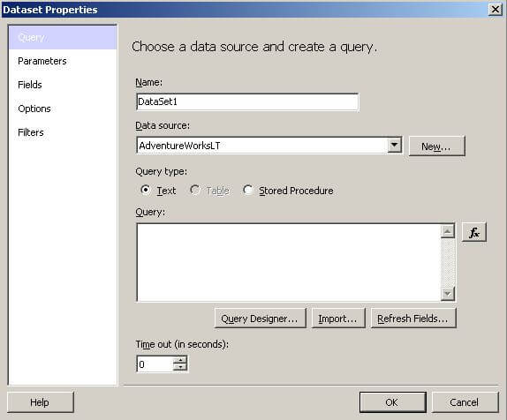Image resolution: width=507 pixels, height=420 pixels.
Task: Expand the Data source dropdown
Action: click(394, 145)
